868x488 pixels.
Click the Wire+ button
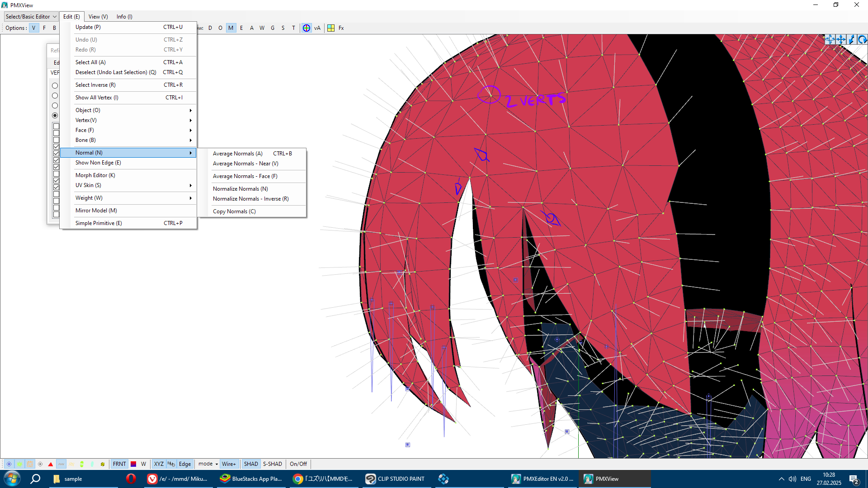[229, 464]
